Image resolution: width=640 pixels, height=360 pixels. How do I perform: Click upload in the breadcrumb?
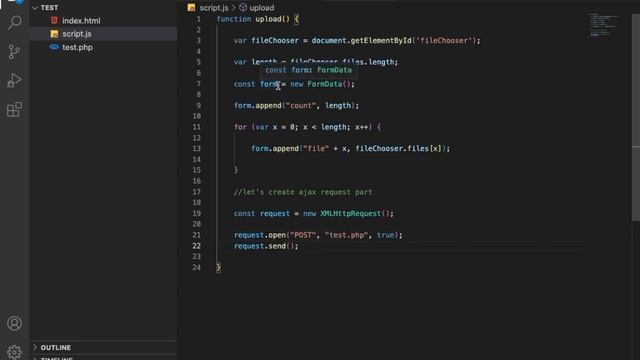(262, 8)
